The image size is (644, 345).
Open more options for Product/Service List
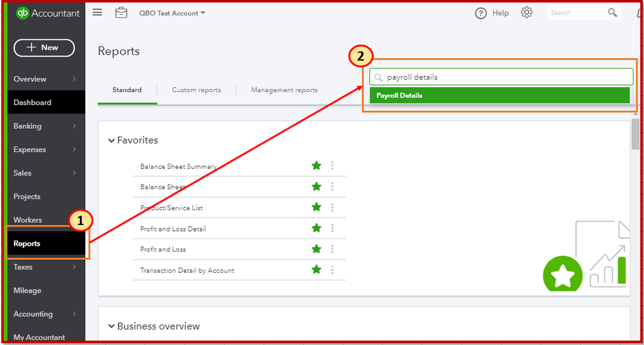click(x=332, y=208)
